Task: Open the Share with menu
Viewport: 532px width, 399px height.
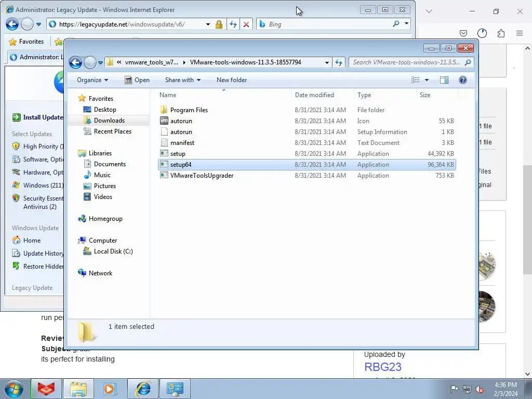Action: (183, 80)
